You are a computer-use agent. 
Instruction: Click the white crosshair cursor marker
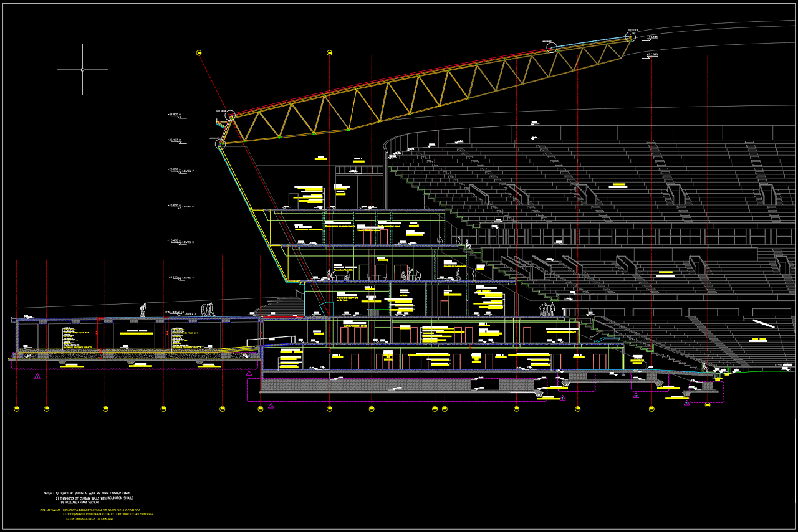(x=82, y=70)
